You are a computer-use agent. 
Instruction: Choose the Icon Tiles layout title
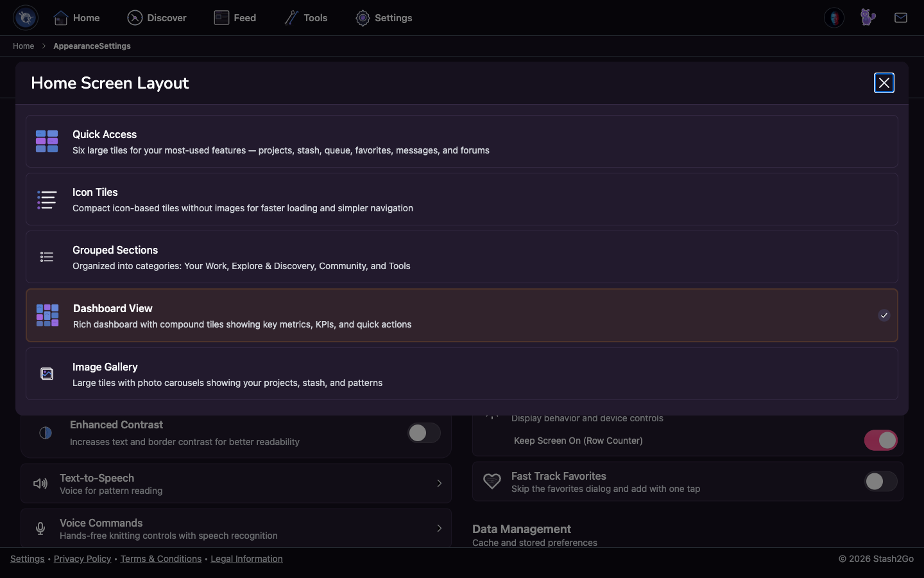(x=95, y=192)
